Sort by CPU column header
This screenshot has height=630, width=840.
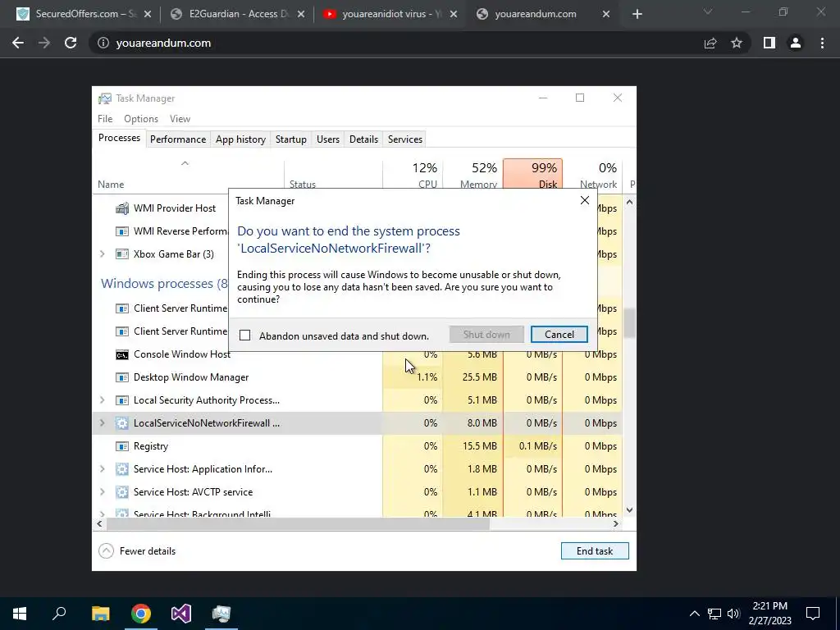tap(413, 176)
